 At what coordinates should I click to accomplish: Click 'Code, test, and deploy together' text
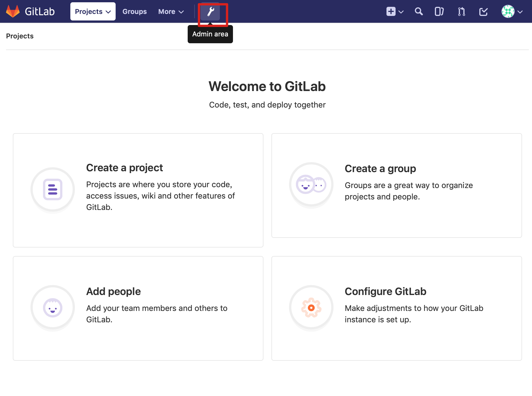[267, 105]
